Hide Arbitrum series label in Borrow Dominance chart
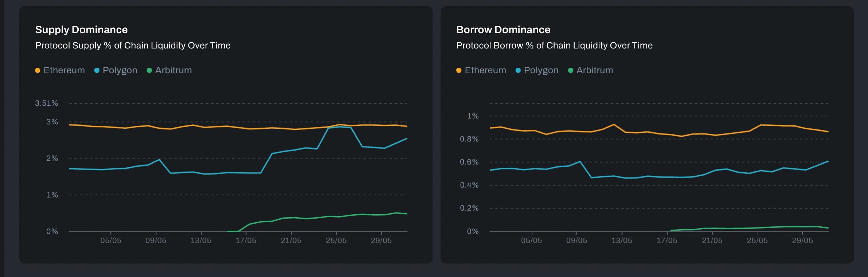 click(595, 70)
